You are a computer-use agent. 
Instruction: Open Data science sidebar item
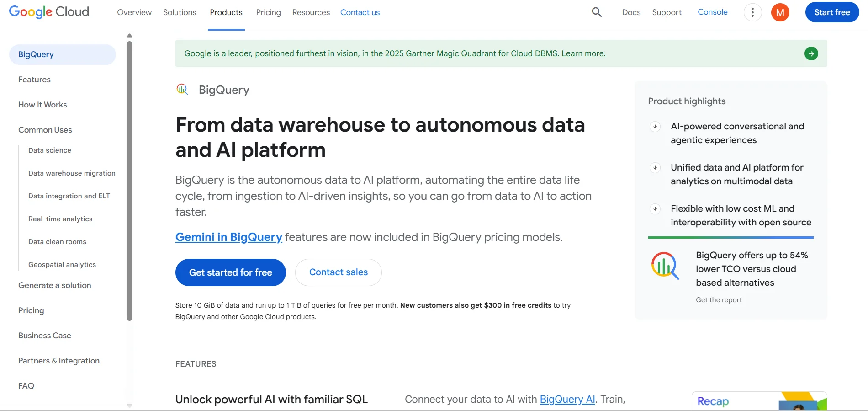50,150
